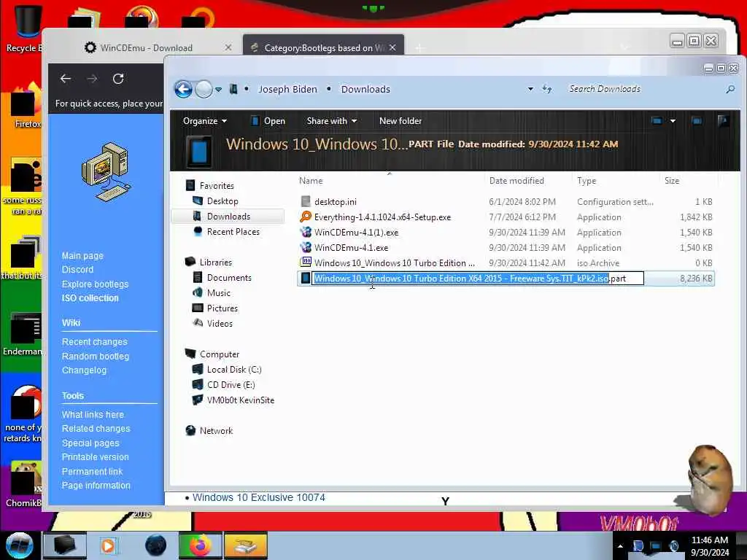747x560 pixels.
Task: Open the Share with dropdown
Action: pos(332,121)
